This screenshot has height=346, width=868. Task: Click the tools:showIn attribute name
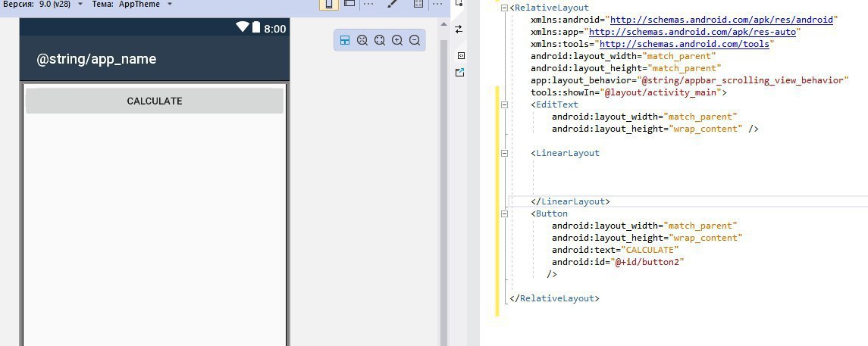click(x=562, y=92)
